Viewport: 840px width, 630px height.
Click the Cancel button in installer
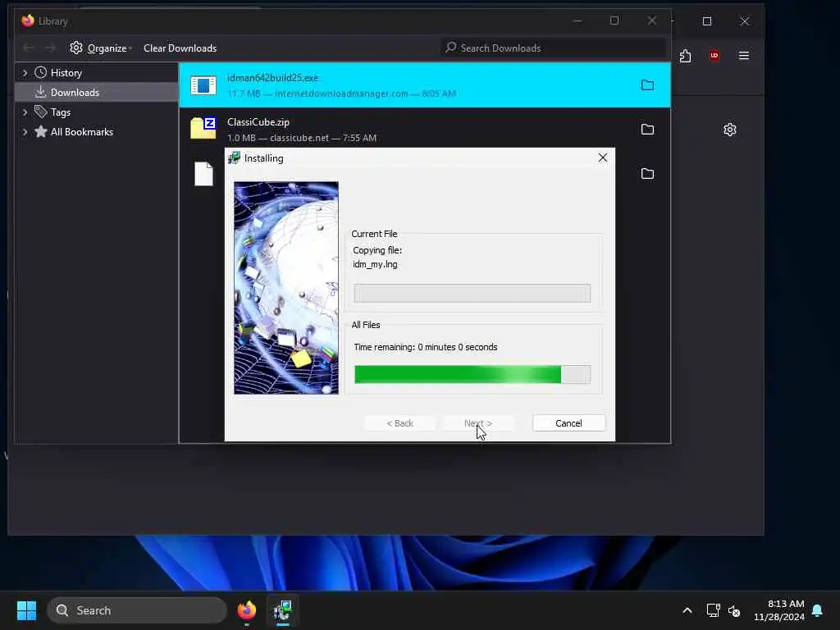[x=568, y=423]
